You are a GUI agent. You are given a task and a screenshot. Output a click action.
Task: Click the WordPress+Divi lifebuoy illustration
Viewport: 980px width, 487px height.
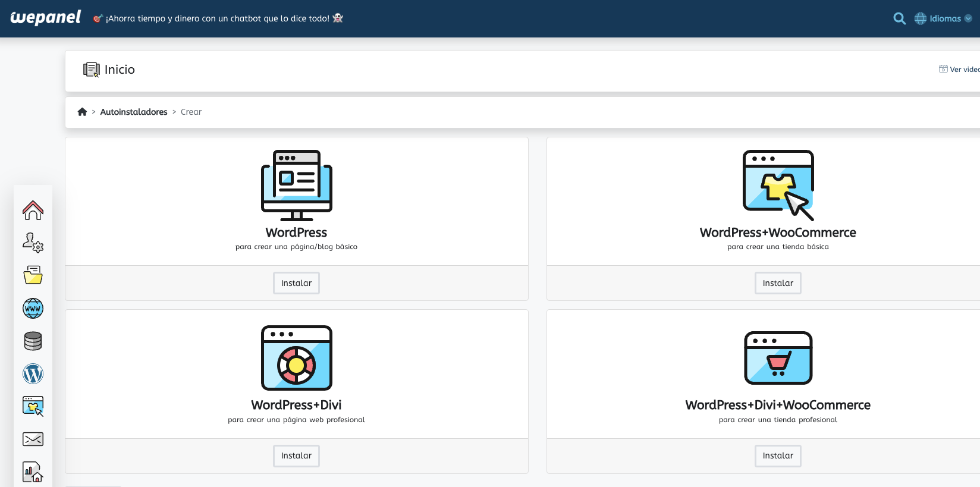coord(297,358)
